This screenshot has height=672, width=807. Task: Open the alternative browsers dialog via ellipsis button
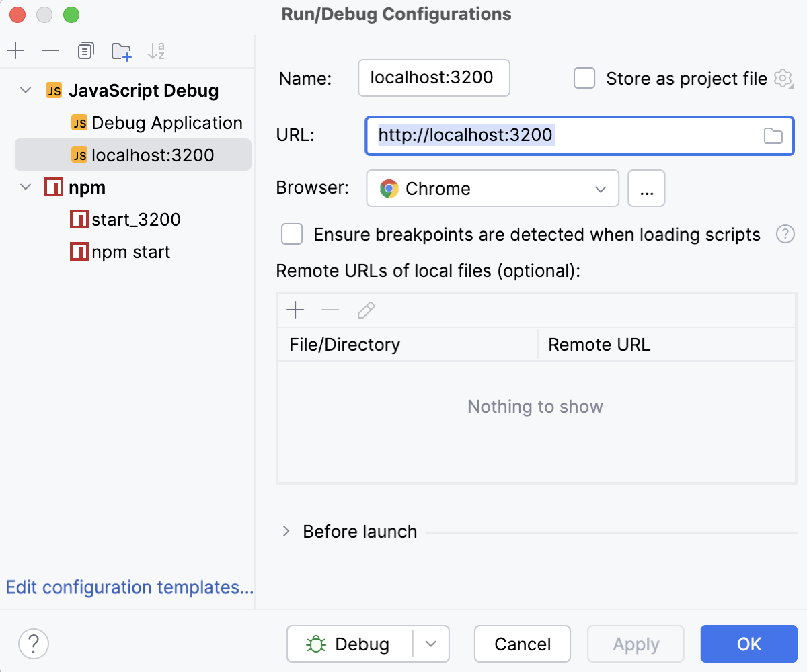[x=646, y=188]
